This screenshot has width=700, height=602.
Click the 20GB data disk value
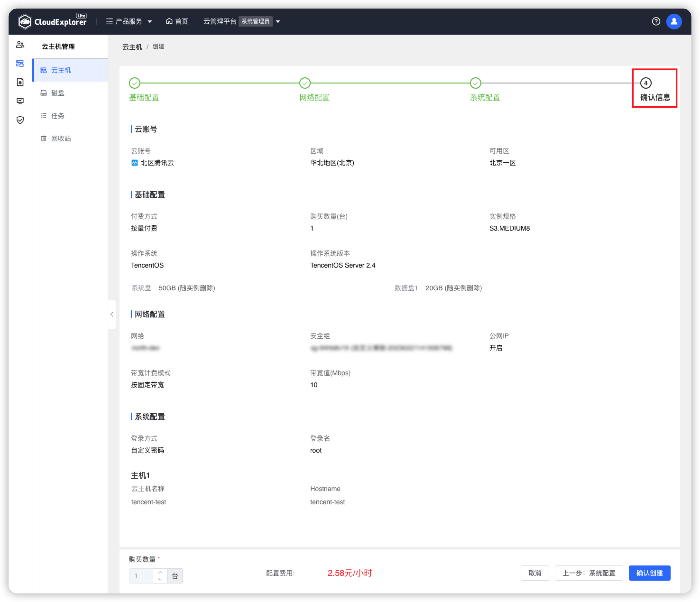(x=453, y=288)
